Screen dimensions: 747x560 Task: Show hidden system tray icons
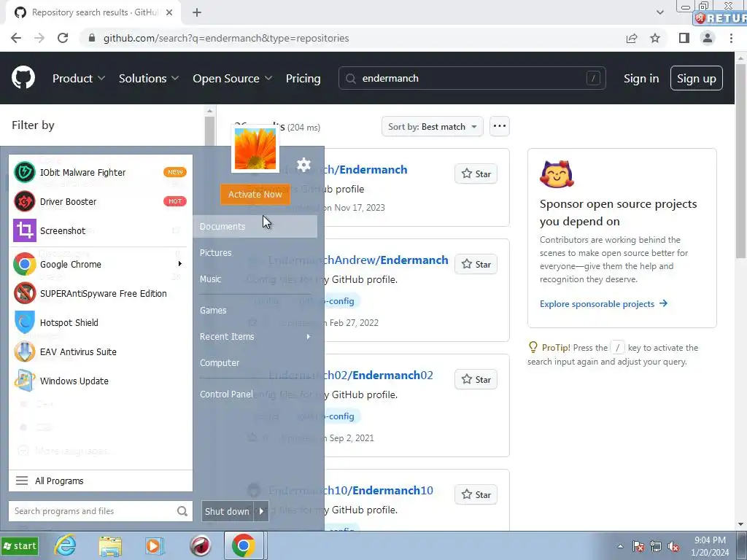click(620, 546)
